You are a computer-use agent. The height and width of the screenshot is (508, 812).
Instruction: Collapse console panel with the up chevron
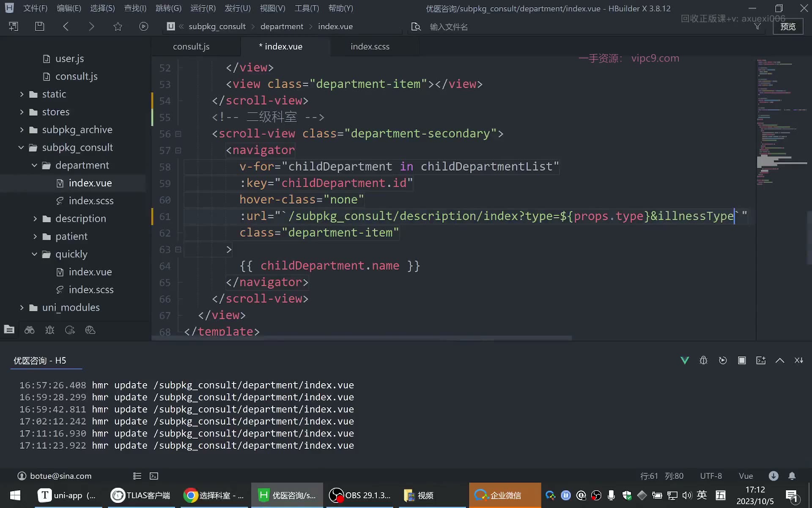click(x=780, y=360)
